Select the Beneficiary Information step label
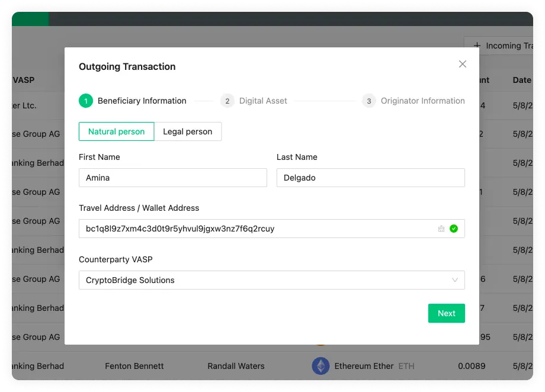The height and width of the screenshot is (392, 545). point(142,101)
